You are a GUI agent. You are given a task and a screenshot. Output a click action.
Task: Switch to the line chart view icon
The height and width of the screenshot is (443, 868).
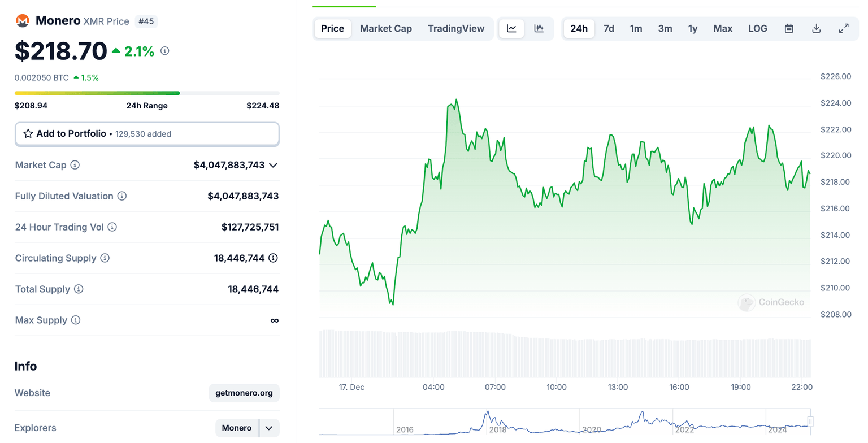coord(511,28)
